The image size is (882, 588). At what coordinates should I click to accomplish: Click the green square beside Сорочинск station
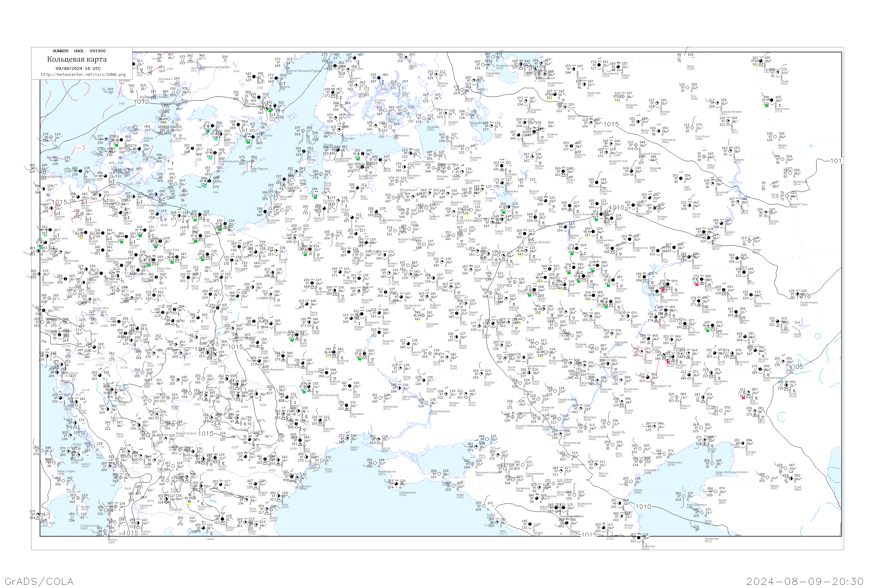point(708,330)
